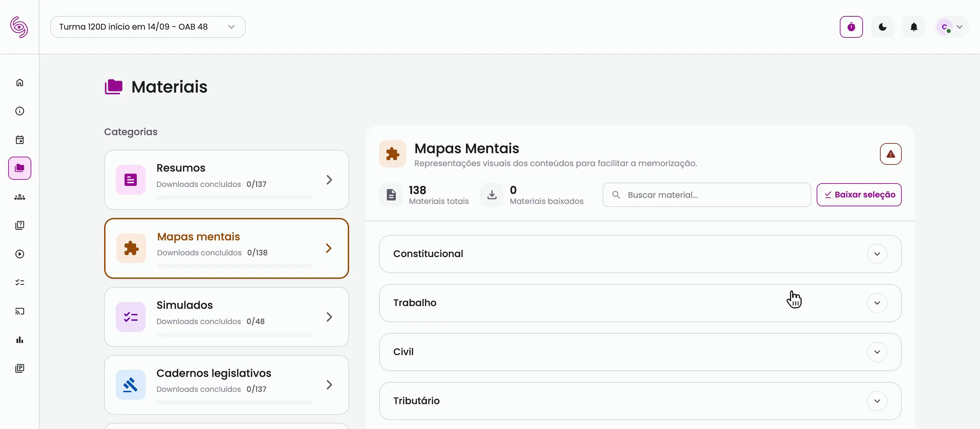Screen dimensions: 980x429
Task: Open the library sidebar icon at bottom
Action: 20,368
